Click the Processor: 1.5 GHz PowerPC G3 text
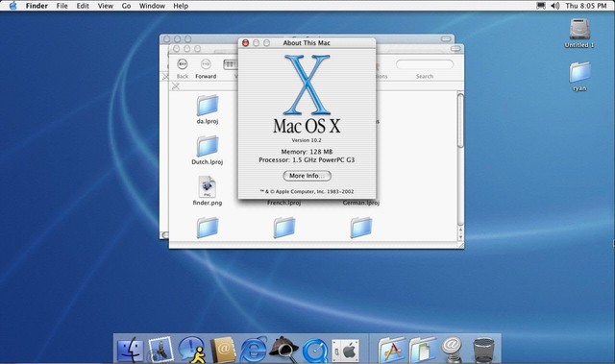Screen dimensions: 615x364 click(307, 159)
